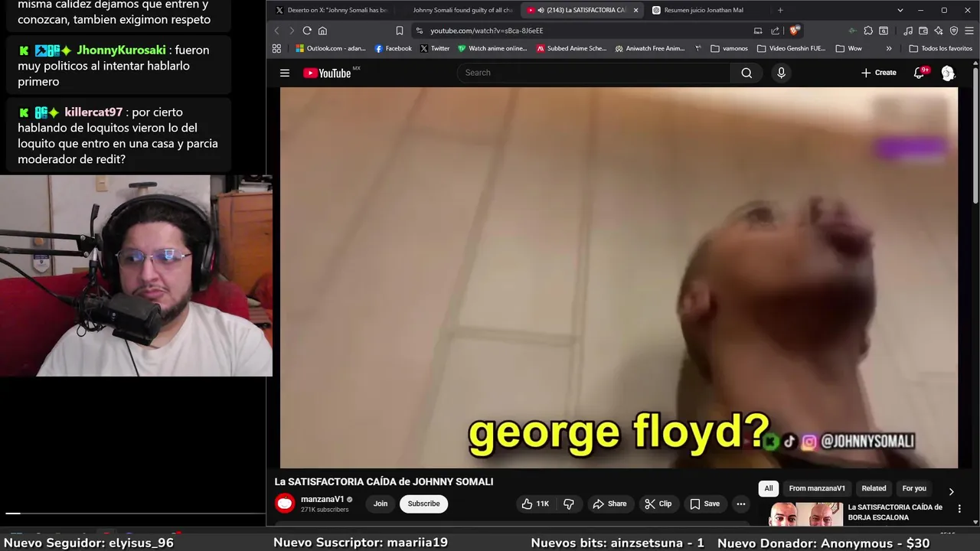Click the browser address bar URL
Image resolution: width=980 pixels, height=551 pixels.
pyautogui.click(x=487, y=31)
